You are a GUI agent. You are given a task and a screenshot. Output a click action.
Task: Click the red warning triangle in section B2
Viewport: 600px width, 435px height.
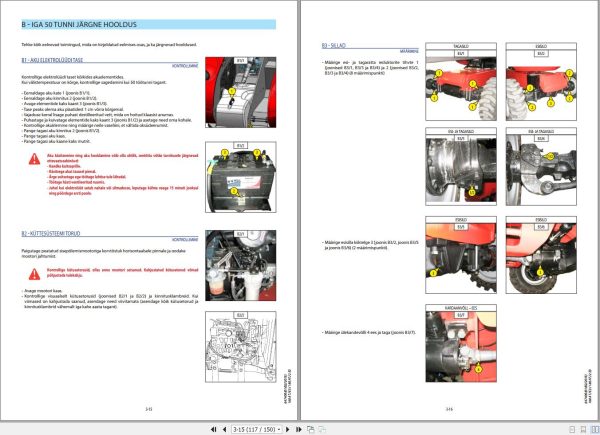34,274
